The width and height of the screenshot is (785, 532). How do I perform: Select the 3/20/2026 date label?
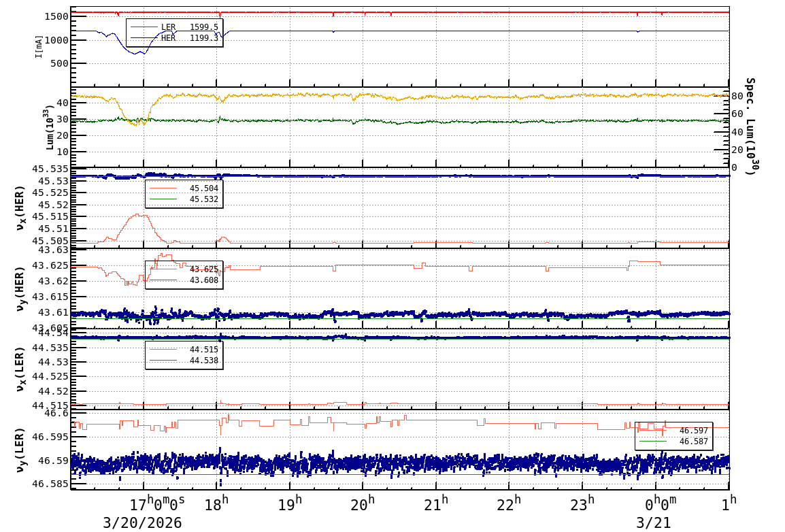click(x=142, y=522)
